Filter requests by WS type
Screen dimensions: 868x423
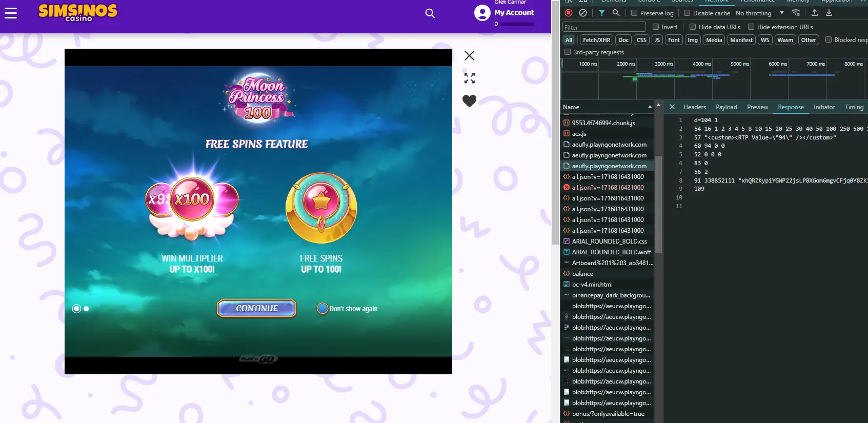tap(765, 40)
